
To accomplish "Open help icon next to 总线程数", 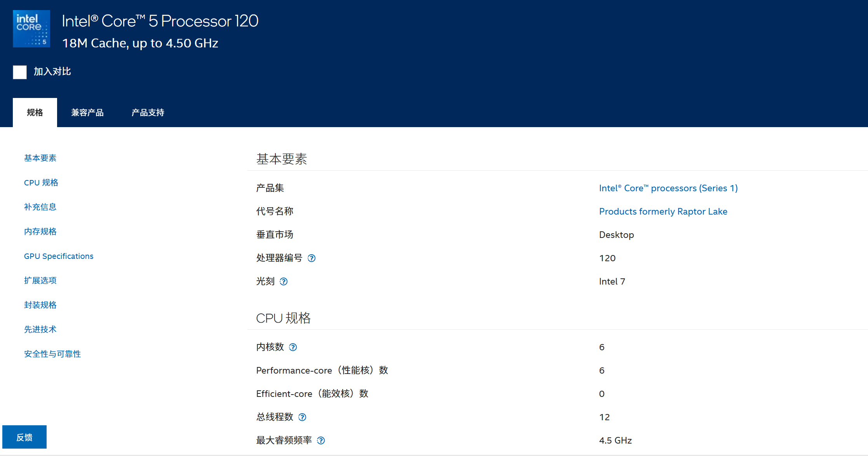I will [x=302, y=417].
